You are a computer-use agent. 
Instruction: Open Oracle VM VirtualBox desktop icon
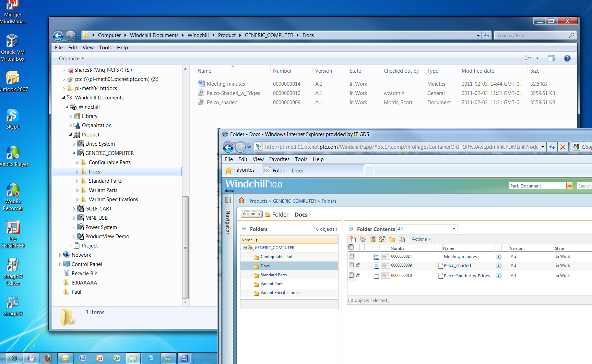click(x=12, y=48)
